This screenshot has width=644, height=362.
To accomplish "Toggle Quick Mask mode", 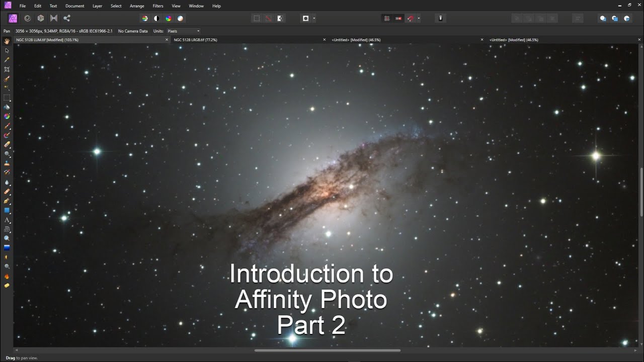I will (305, 18).
